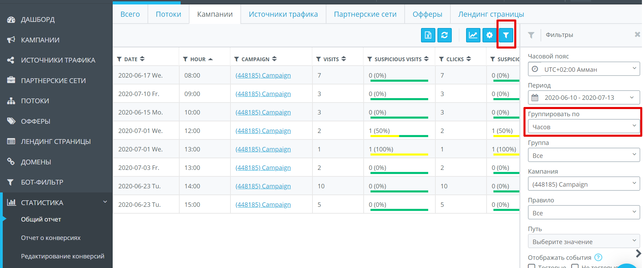Open campaign link in 15:00 row
Viewport: 644px width, 268px height.
click(263, 205)
